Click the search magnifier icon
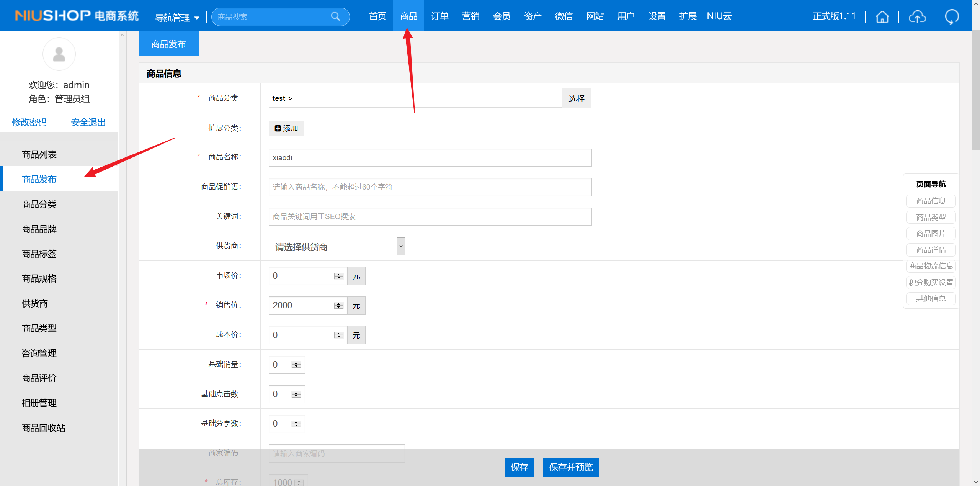This screenshot has width=980, height=486. (x=335, y=16)
